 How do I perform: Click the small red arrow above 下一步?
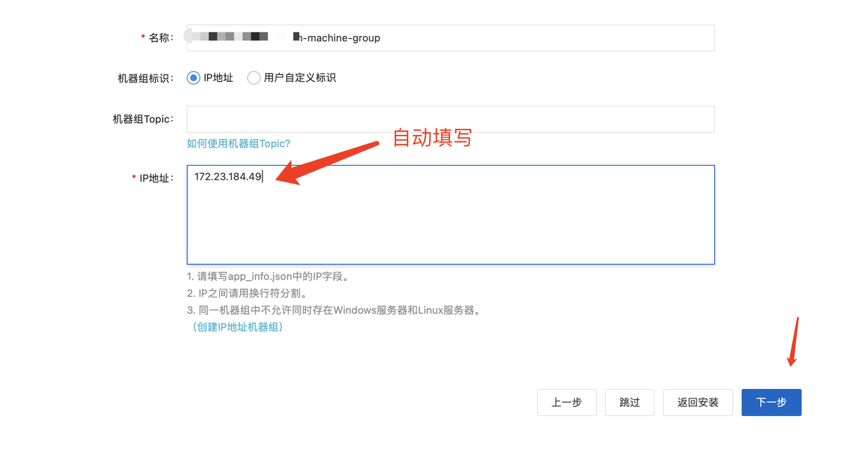click(793, 341)
